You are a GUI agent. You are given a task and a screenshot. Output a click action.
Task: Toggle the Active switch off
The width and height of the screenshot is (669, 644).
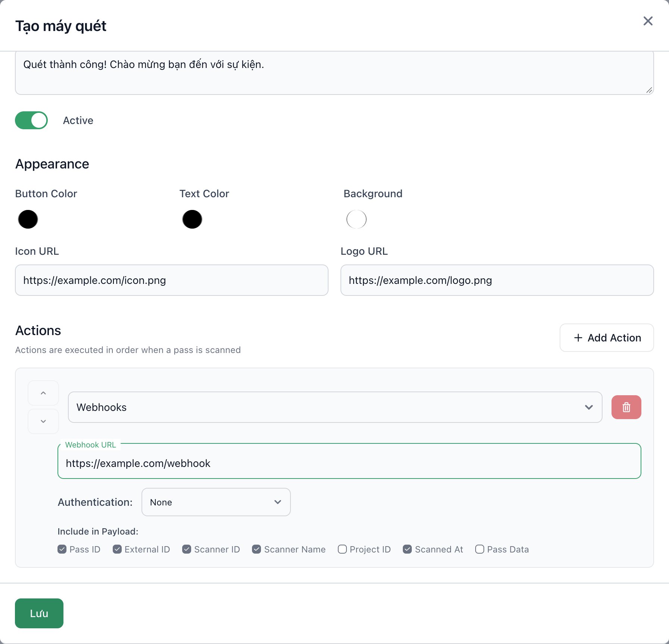[x=31, y=120]
